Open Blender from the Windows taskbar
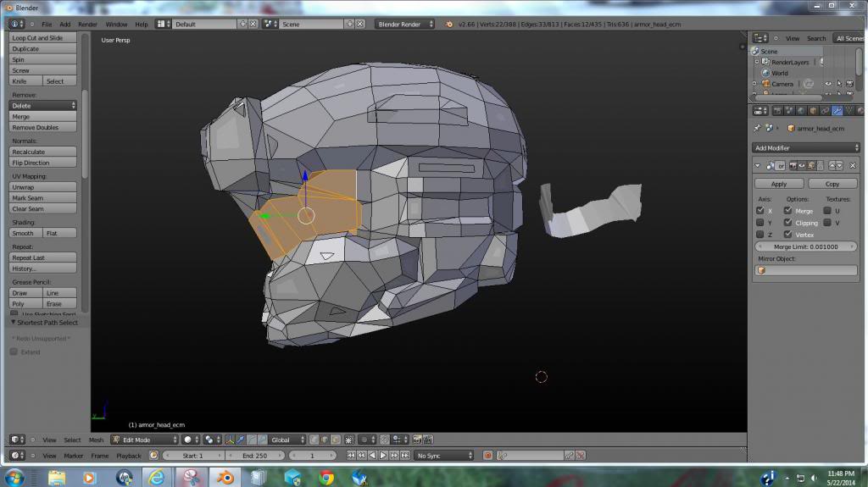 coord(225,477)
